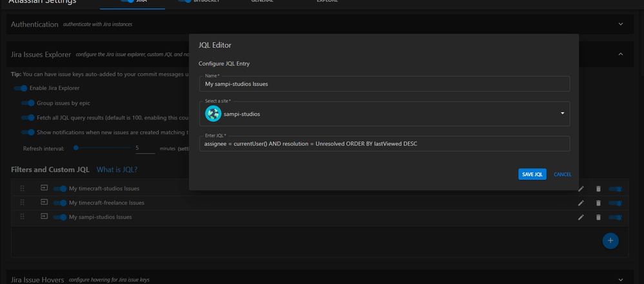This screenshot has width=644, height=284.
Task: Select the My sampi-studios Issues row text
Action: [x=100, y=217]
